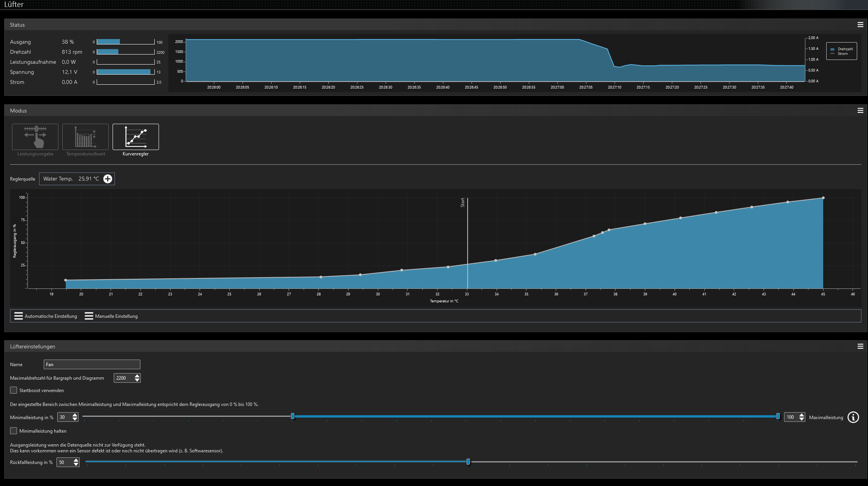This screenshot has width=868, height=486.
Task: Increase Rückfallleistung value with up arrow
Action: pyautogui.click(x=76, y=460)
